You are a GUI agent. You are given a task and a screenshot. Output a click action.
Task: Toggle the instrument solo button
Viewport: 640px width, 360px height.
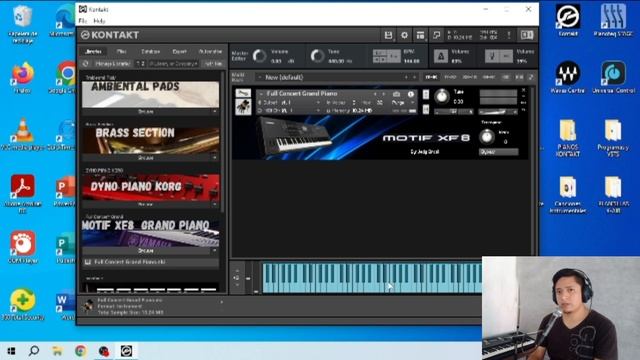click(426, 94)
